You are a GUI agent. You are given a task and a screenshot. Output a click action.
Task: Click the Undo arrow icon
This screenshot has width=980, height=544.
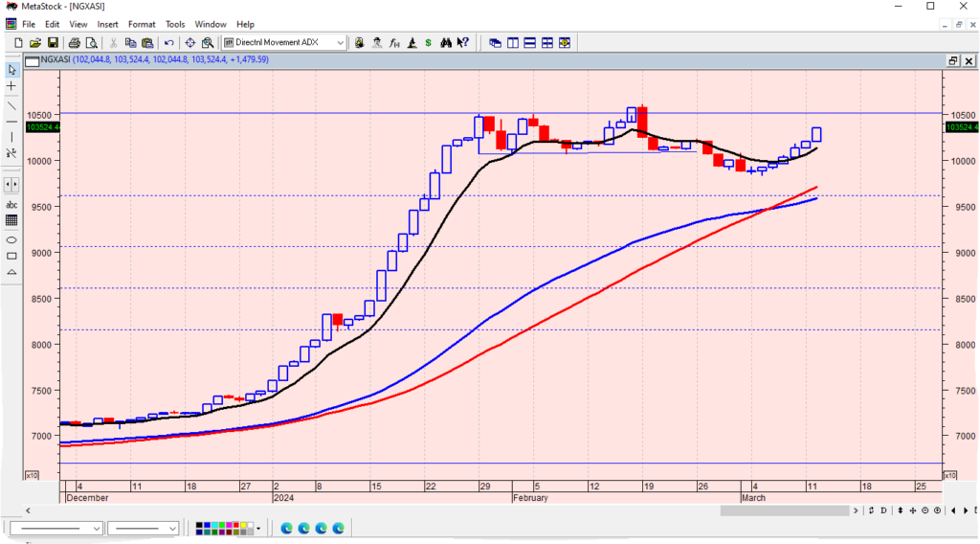pyautogui.click(x=169, y=42)
